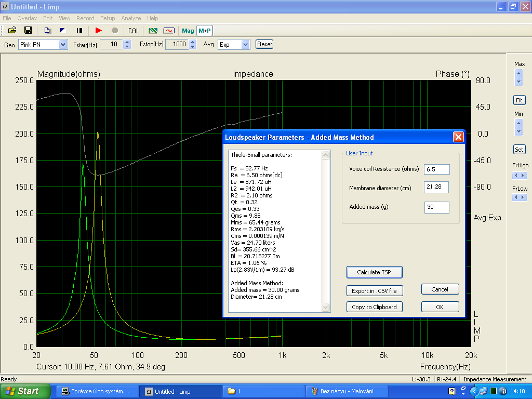Click the CAL calibration toolbar button
This screenshot has height=399, width=532.
point(134,31)
